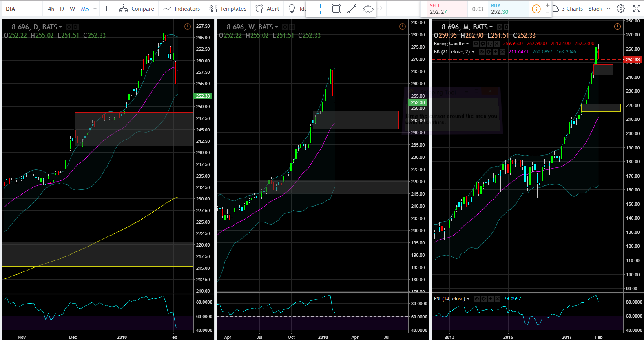Screen dimensions: 644x340
Task: Click warning icon on monthly chart
Action: coord(617,27)
